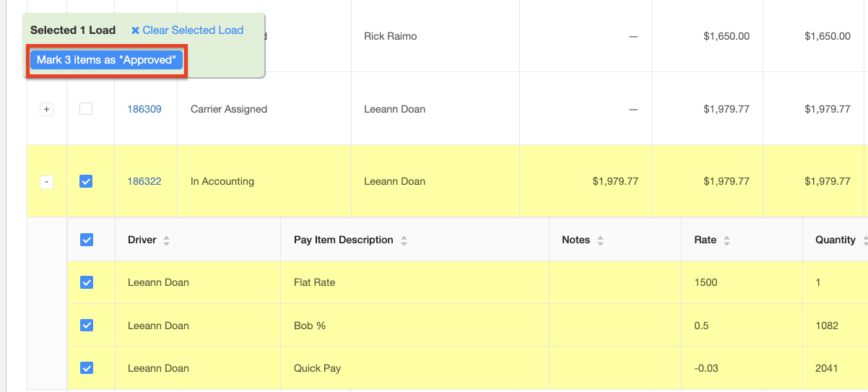Click Mark 3 items as "Approved" button

[x=107, y=60]
